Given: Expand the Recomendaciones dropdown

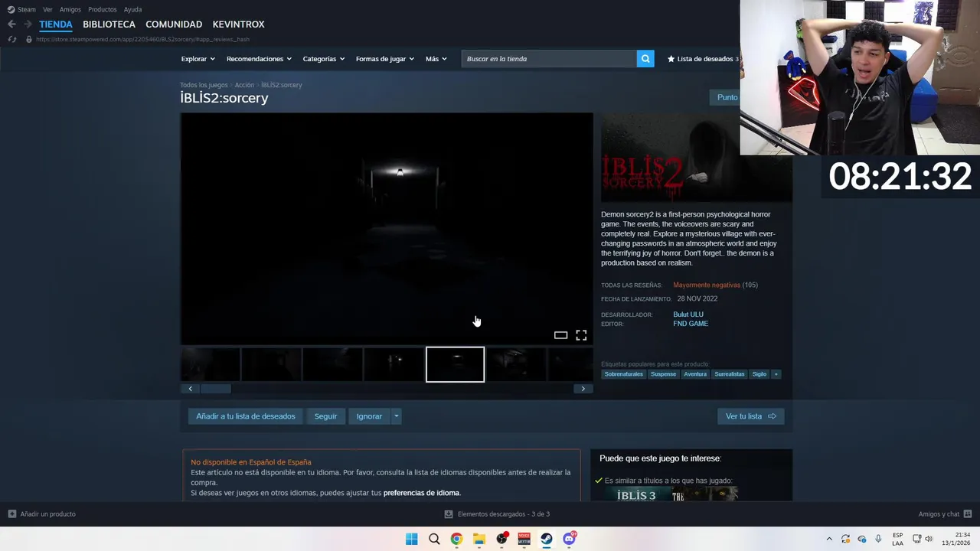Looking at the screenshot, I should 259,59.
